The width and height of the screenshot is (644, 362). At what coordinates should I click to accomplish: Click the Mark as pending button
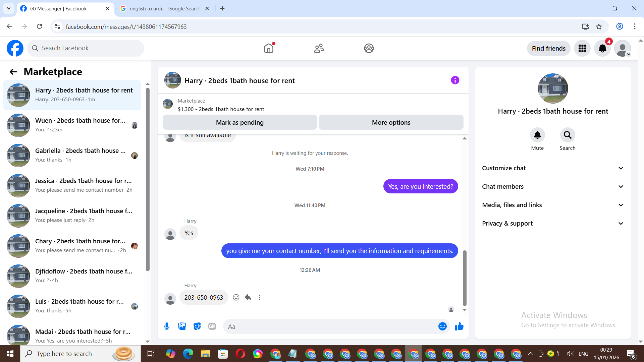point(239,122)
